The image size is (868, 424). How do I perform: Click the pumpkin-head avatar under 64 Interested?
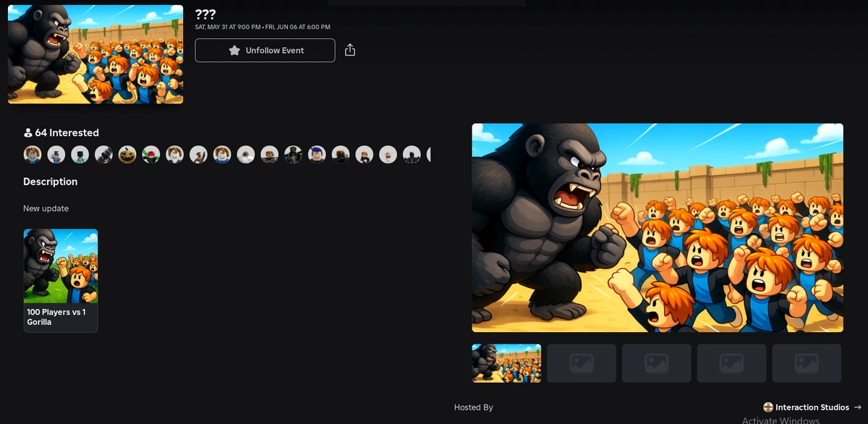click(x=127, y=154)
